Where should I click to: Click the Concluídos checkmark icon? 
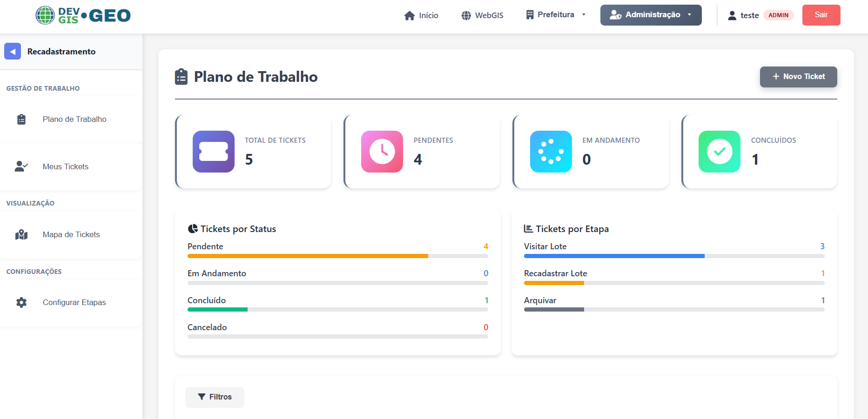click(719, 152)
